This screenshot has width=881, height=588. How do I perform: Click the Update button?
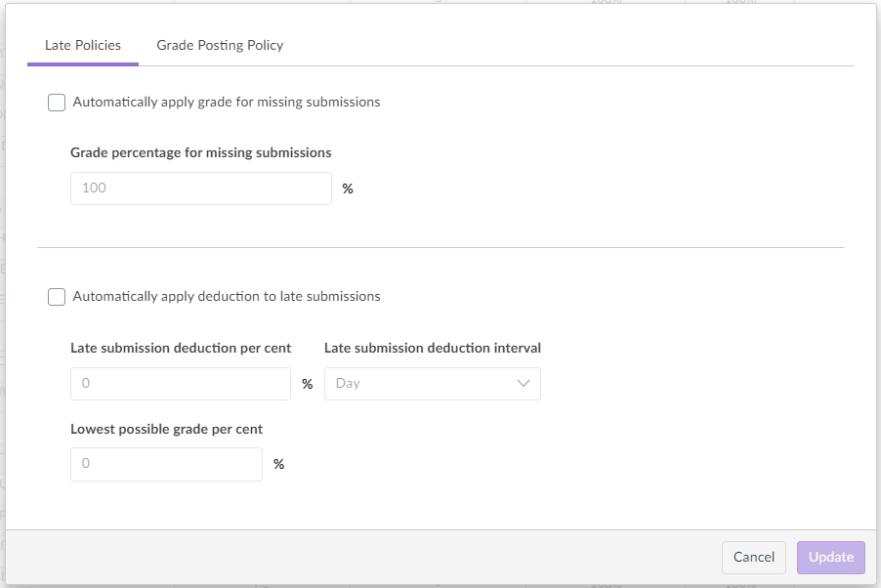tap(830, 557)
